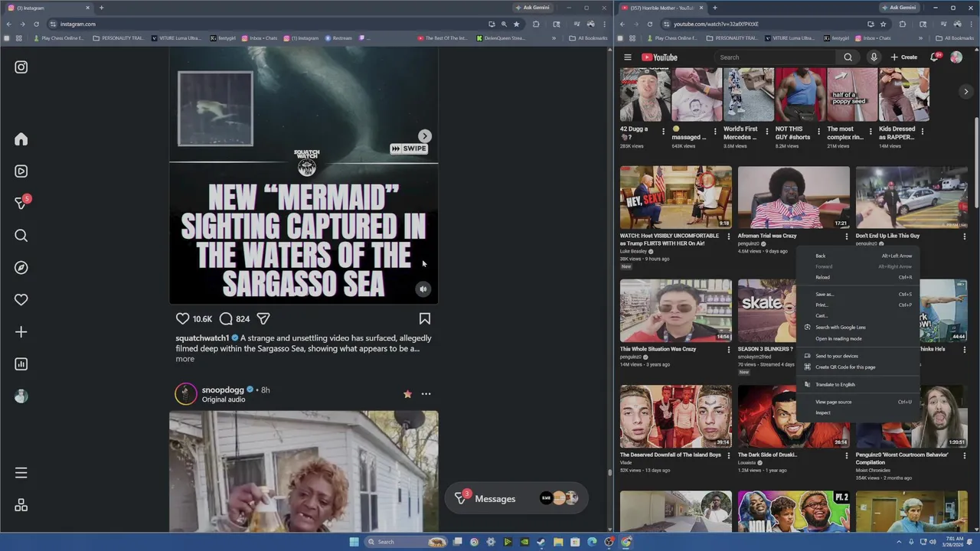Open YouTube notifications bell
Viewport: 980px width, 551px height.
(934, 57)
